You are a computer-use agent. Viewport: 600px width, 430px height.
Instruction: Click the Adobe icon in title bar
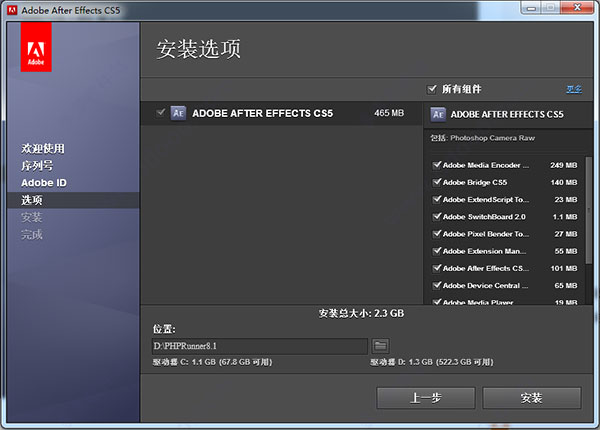[x=12, y=10]
